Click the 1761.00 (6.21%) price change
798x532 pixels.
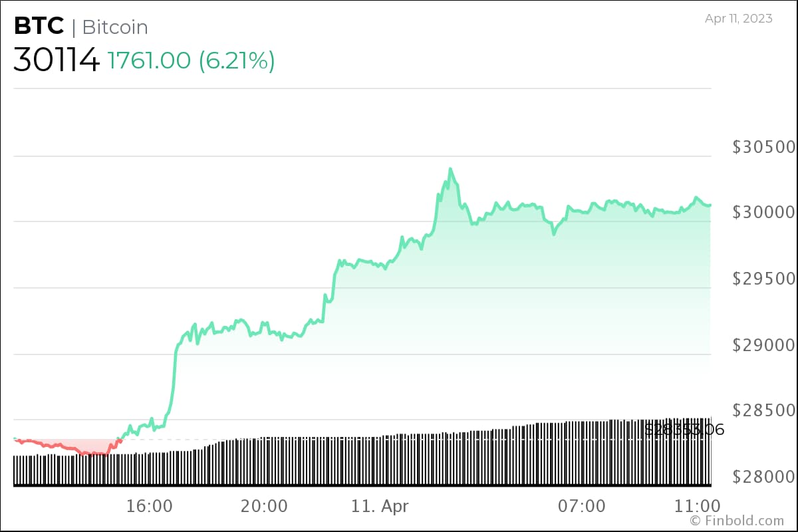191,61
